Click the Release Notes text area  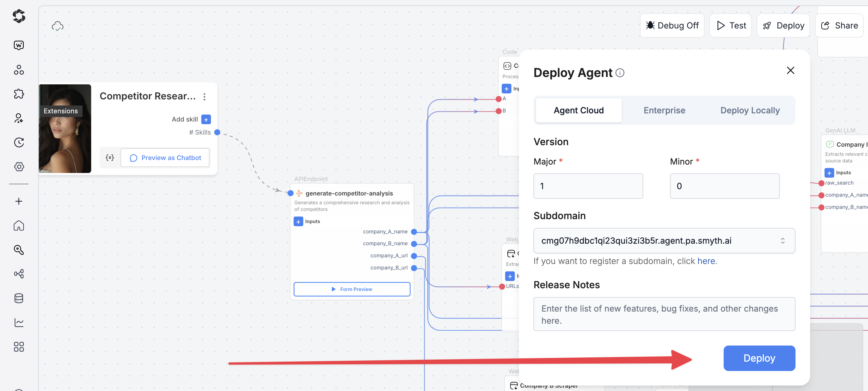pos(664,314)
